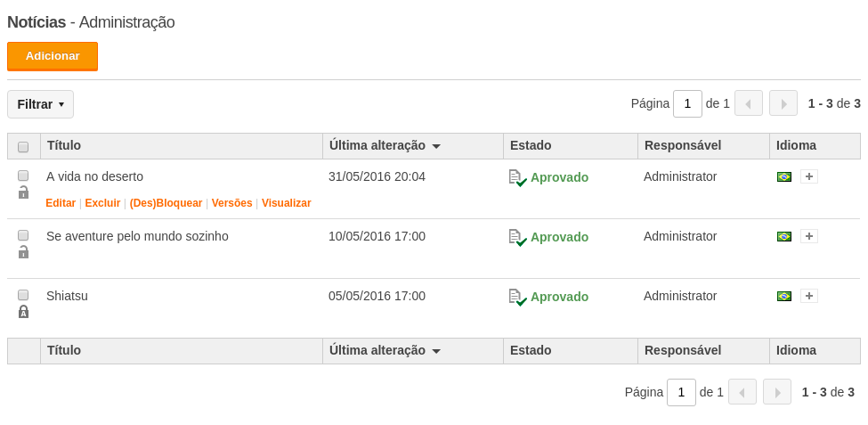Click the top Página number input field
This screenshot has height=425, width=868.
687,103
